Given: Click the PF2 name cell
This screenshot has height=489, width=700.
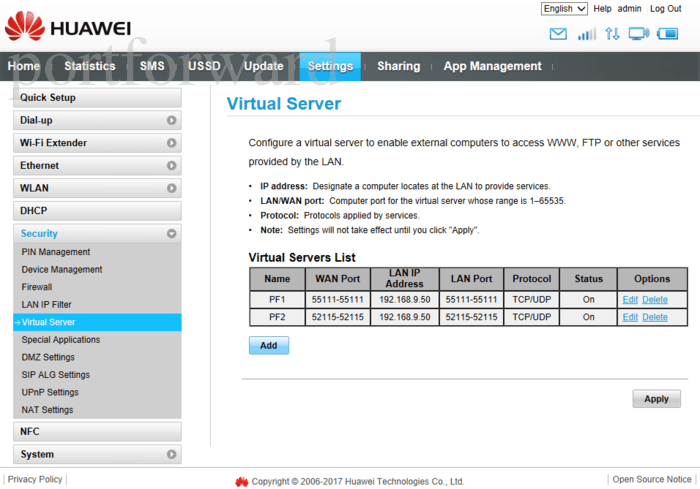Looking at the screenshot, I should 277,317.
